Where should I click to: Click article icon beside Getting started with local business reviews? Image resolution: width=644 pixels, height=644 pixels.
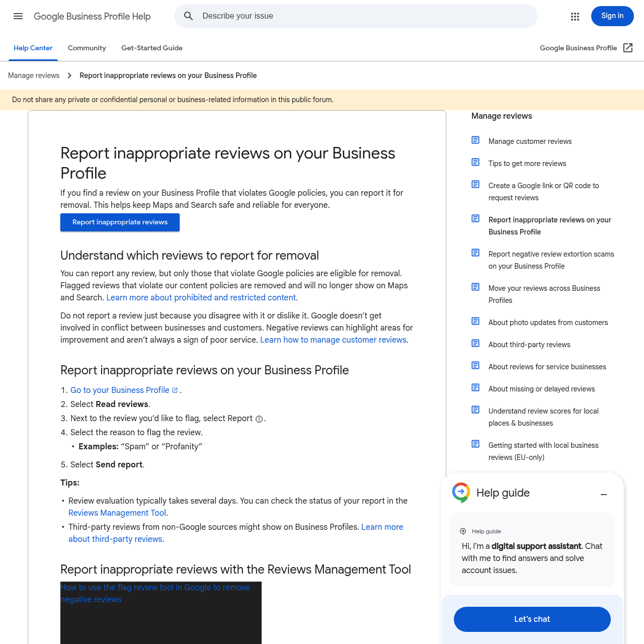click(475, 444)
